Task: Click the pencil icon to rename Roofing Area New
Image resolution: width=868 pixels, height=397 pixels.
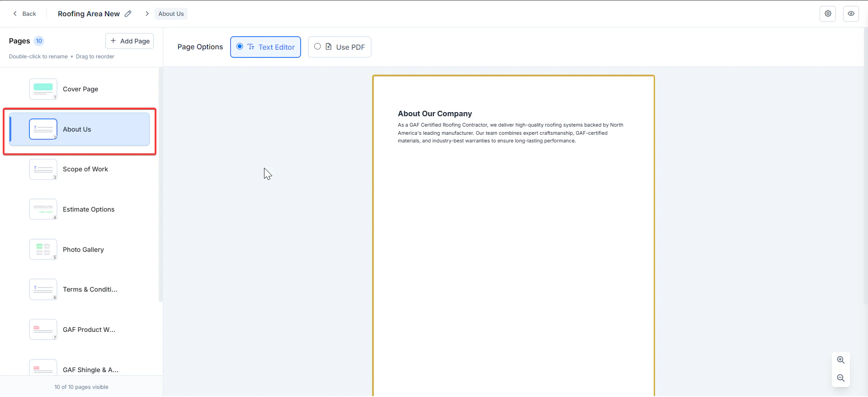Action: [x=128, y=14]
